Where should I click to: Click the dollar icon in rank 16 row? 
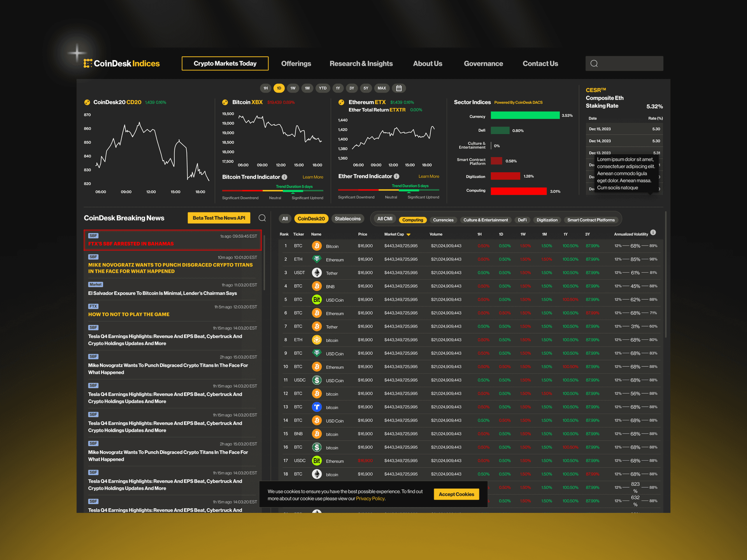pyautogui.click(x=317, y=447)
